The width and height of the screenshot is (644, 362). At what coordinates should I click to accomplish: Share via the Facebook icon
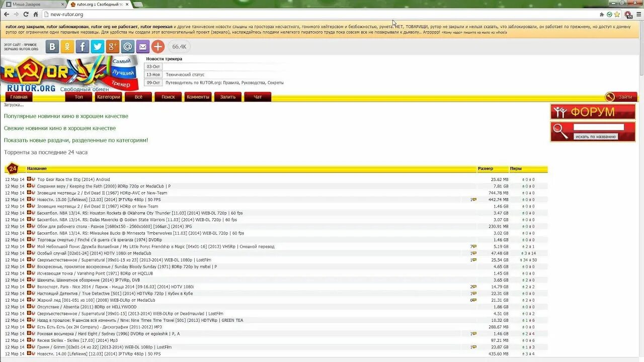[x=83, y=47]
